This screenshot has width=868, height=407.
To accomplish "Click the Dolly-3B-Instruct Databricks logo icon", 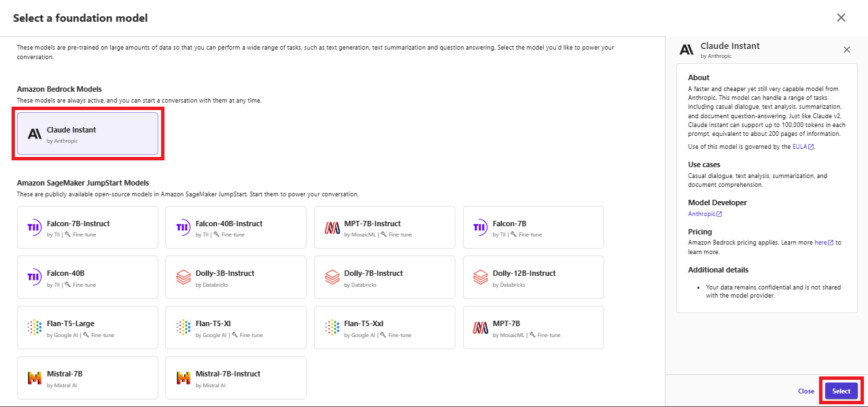I will tap(183, 277).
